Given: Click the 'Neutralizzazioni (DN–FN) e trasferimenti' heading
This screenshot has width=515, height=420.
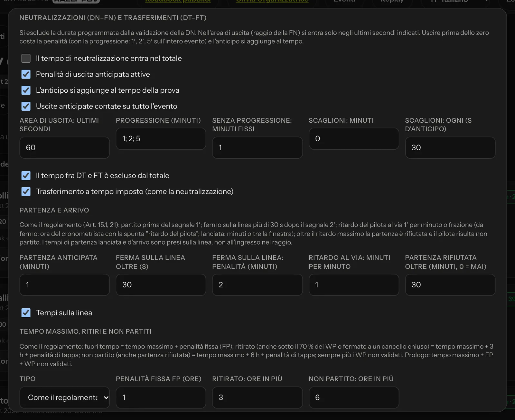Looking at the screenshot, I should pos(113,18).
